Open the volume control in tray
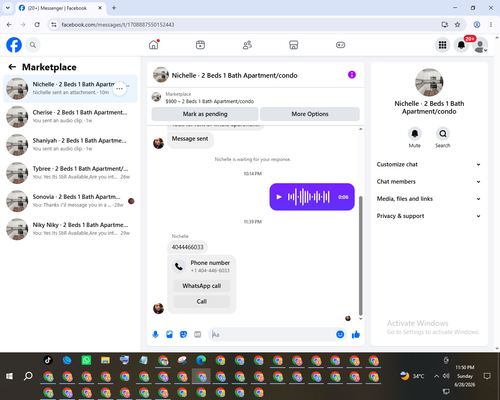This screenshot has width=500, height=400. coord(446,376)
